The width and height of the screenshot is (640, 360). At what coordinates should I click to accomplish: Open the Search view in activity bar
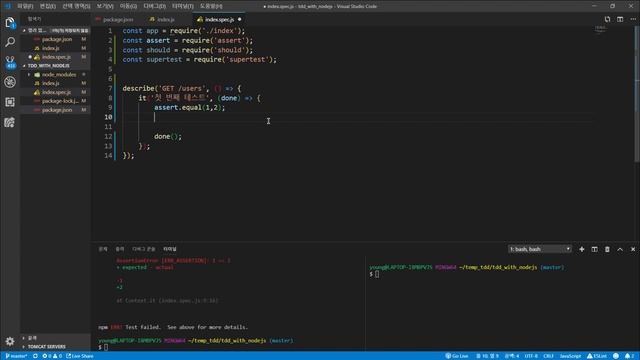click(x=10, y=42)
